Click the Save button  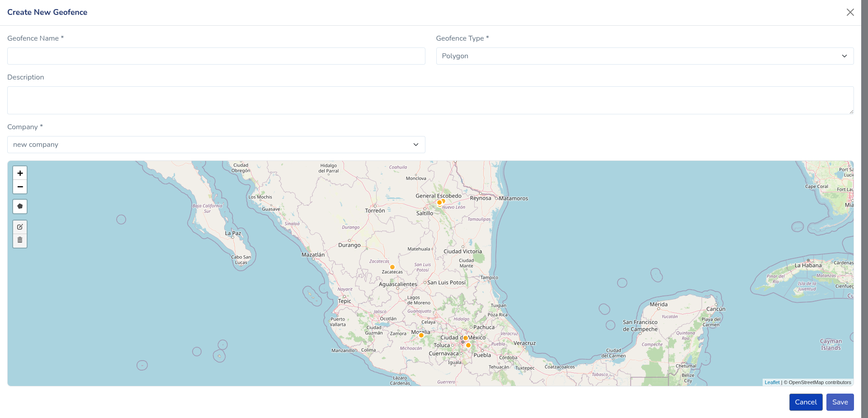tap(840, 402)
